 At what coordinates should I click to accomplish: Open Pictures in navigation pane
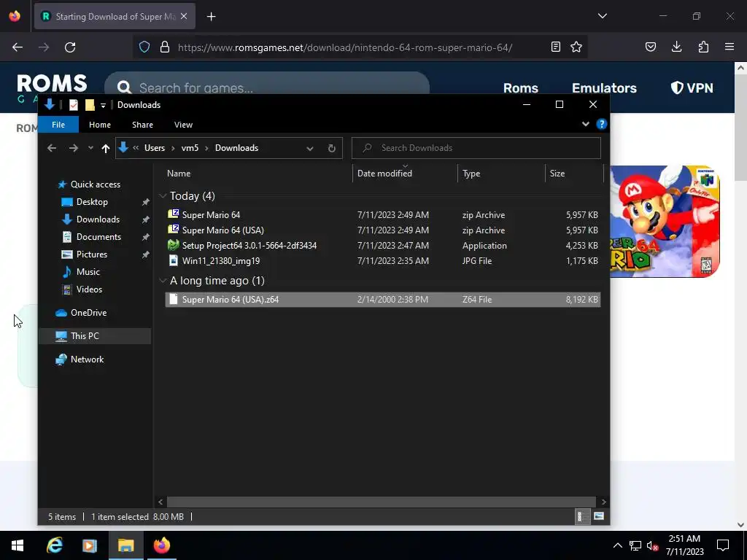click(x=91, y=254)
